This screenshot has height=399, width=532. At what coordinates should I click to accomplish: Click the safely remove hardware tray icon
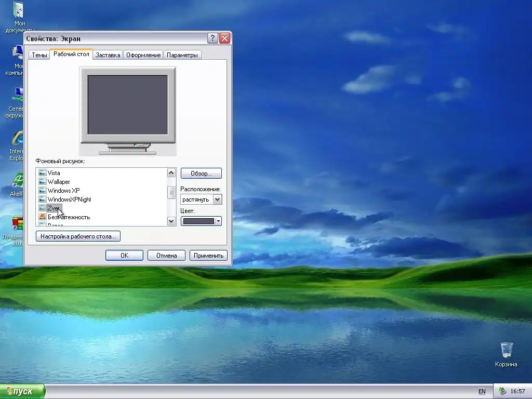pyautogui.click(x=502, y=391)
